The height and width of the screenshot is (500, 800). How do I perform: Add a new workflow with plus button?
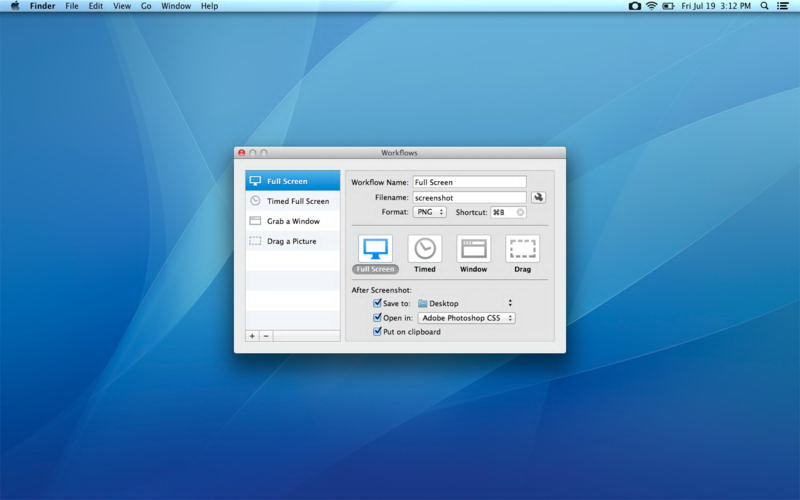[252, 336]
